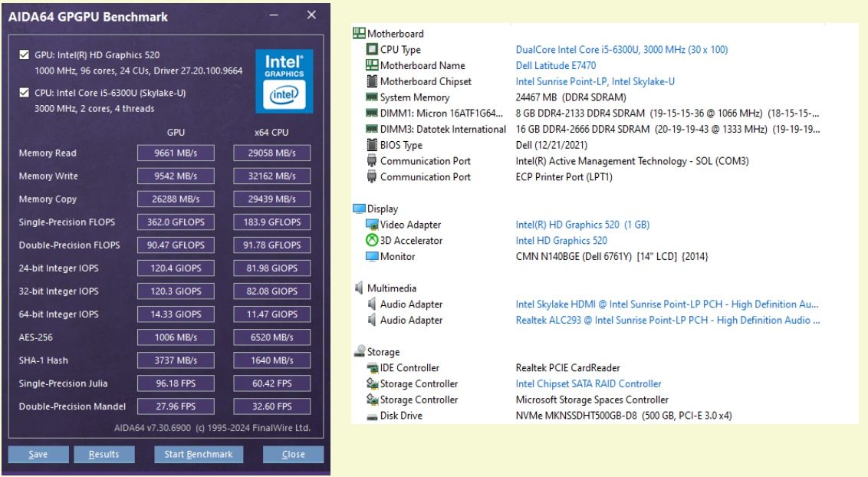
Task: Select CPU Memory Write value 32162 MB/s
Action: (x=271, y=176)
